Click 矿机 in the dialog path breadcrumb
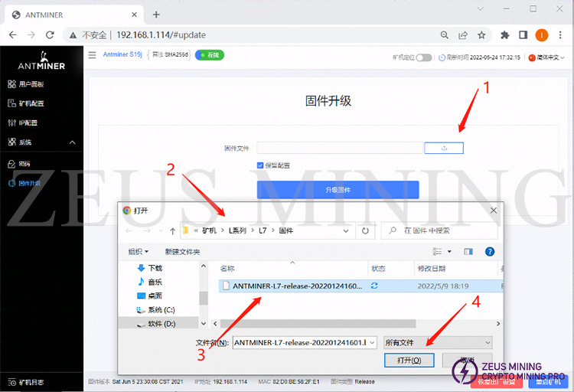 (209, 230)
